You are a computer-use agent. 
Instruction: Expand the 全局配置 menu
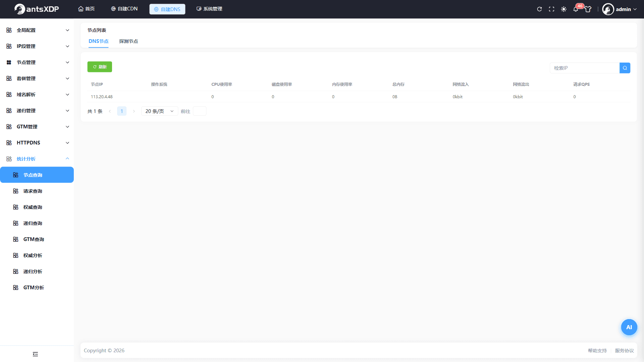[x=37, y=30]
